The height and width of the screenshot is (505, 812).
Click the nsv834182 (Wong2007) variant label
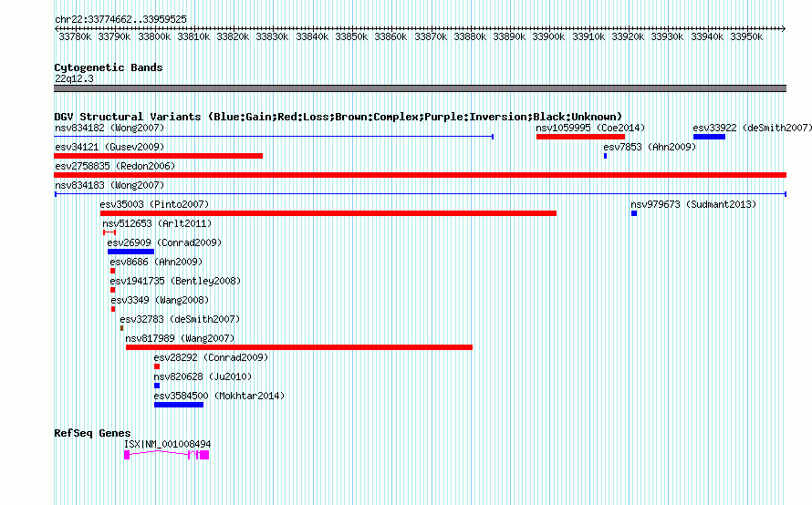tap(109, 128)
